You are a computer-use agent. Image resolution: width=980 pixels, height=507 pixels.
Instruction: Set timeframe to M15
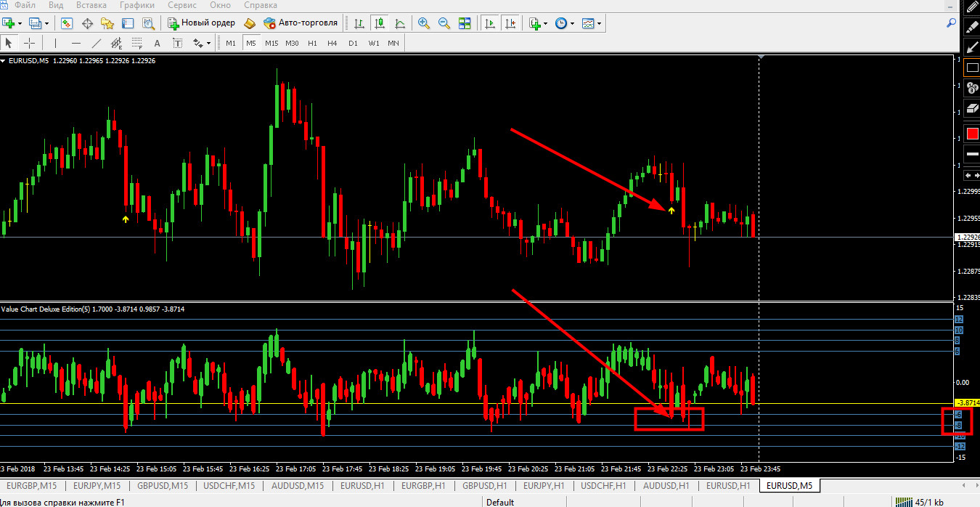(271, 43)
